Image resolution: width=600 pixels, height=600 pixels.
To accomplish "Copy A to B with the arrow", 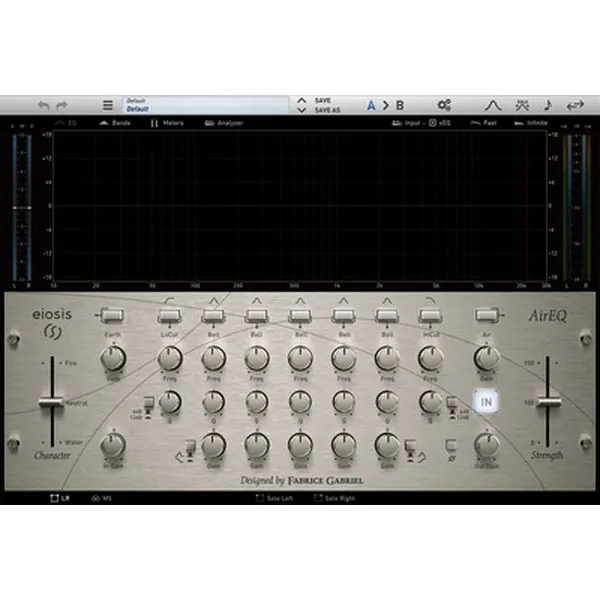I will (x=385, y=105).
